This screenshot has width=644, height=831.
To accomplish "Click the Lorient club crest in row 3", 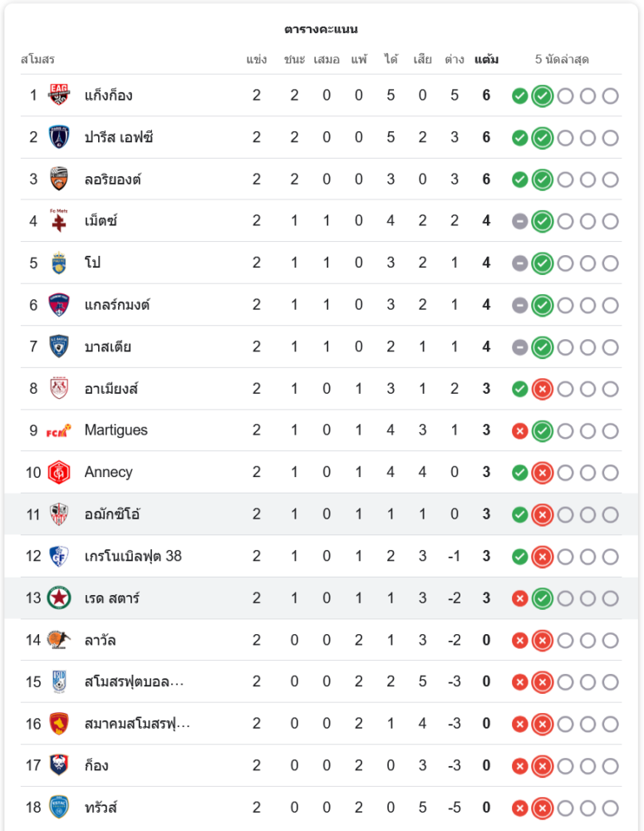I will [59, 179].
